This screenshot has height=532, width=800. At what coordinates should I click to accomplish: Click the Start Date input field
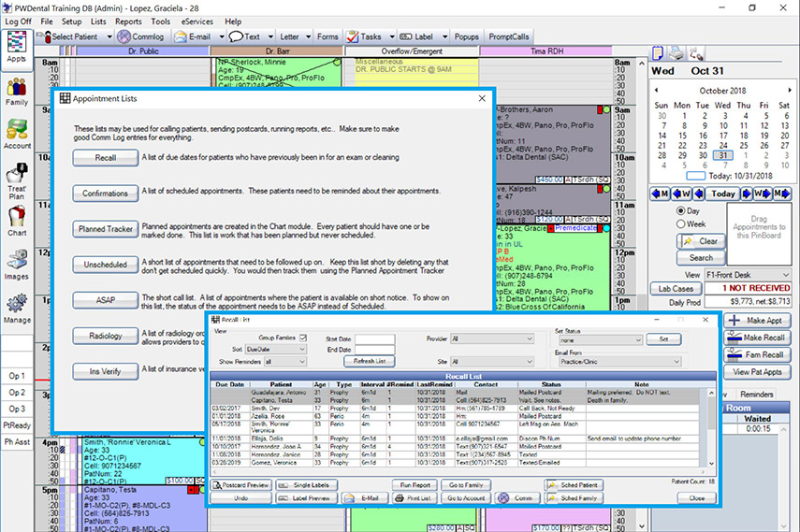click(375, 339)
